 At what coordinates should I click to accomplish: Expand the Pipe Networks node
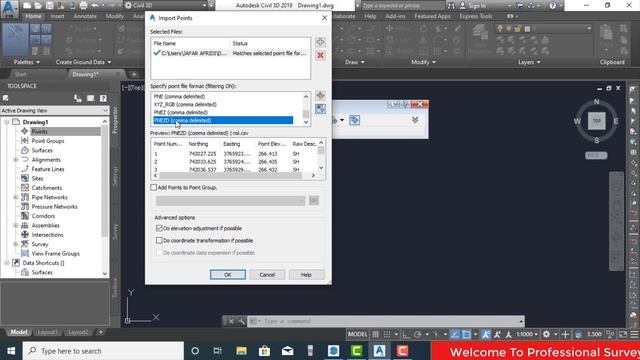[x=16, y=197]
